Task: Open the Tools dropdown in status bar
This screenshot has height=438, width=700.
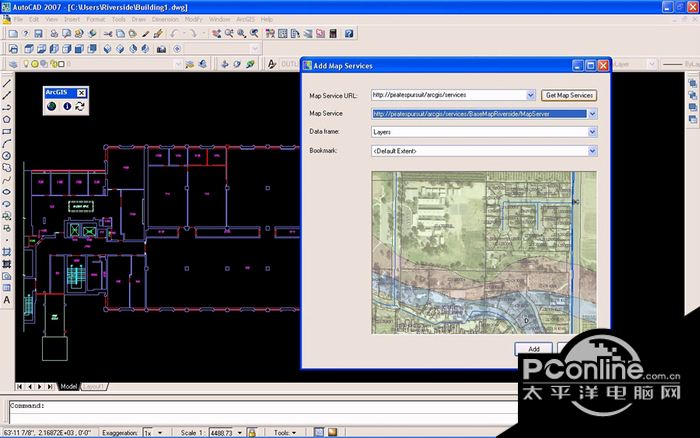Action: (285, 433)
